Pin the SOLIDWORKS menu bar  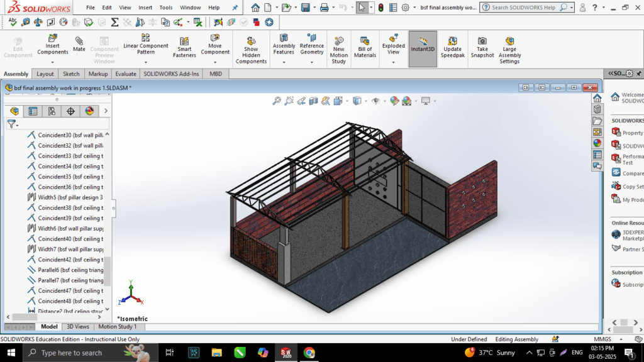235,8
